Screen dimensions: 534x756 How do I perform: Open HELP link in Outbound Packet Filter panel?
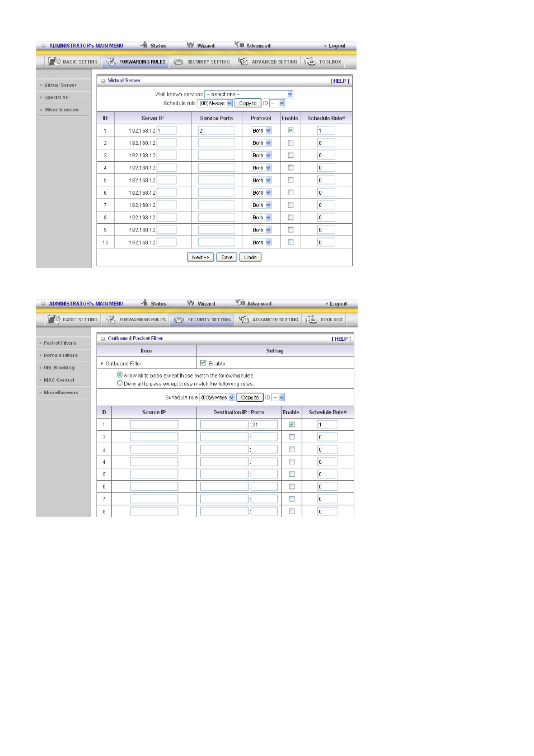(341, 339)
